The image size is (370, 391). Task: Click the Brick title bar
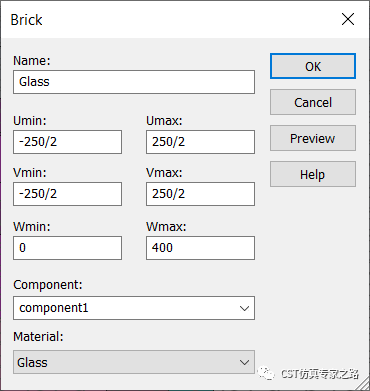point(167,19)
